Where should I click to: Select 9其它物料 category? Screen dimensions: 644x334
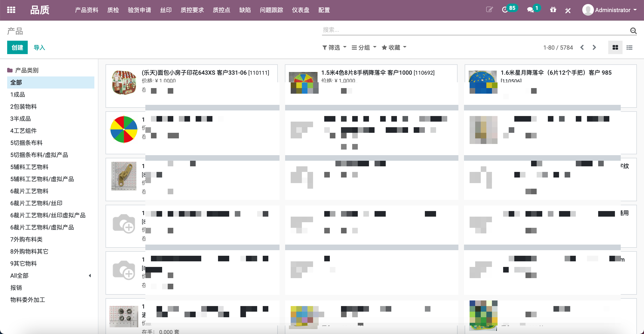(51, 264)
